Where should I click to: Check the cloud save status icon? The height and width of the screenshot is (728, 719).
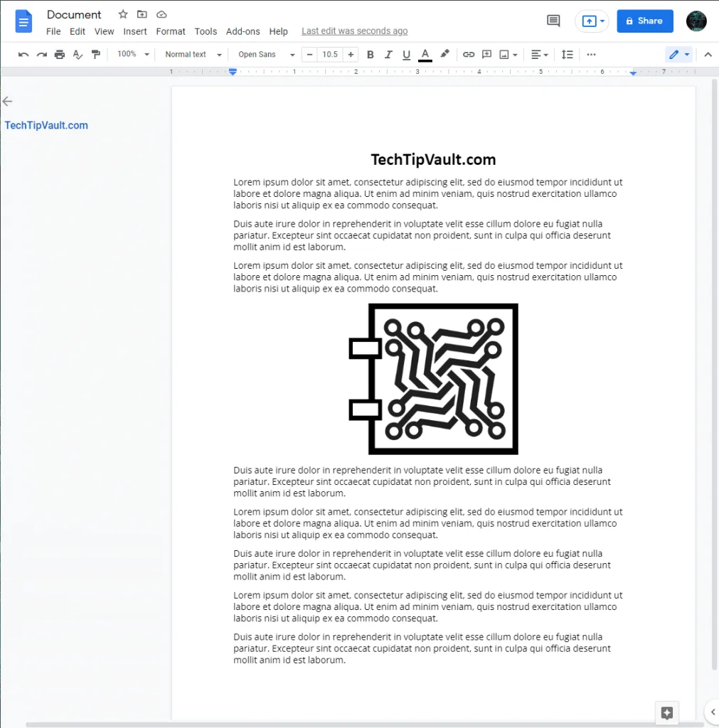coord(161,14)
